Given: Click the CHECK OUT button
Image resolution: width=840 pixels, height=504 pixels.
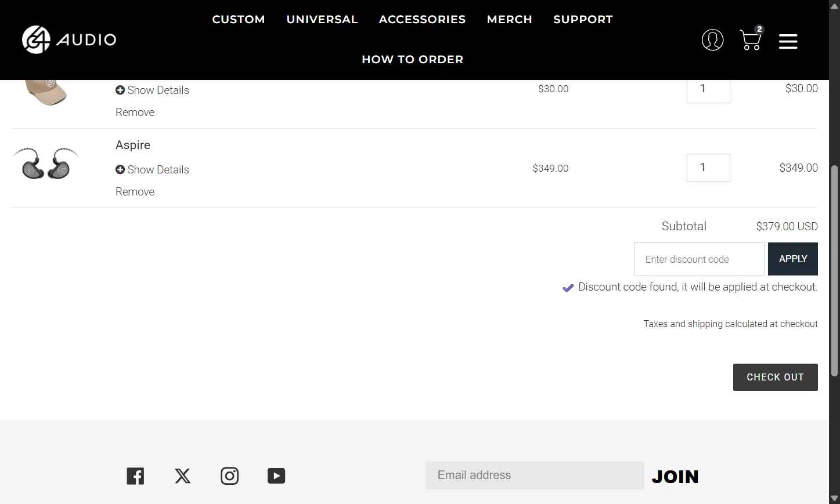Looking at the screenshot, I should (x=775, y=377).
